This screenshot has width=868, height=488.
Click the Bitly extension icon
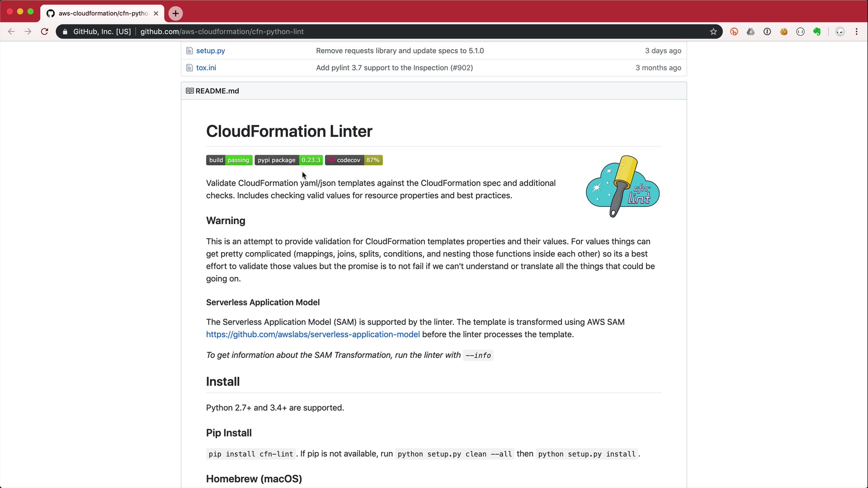(x=734, y=32)
